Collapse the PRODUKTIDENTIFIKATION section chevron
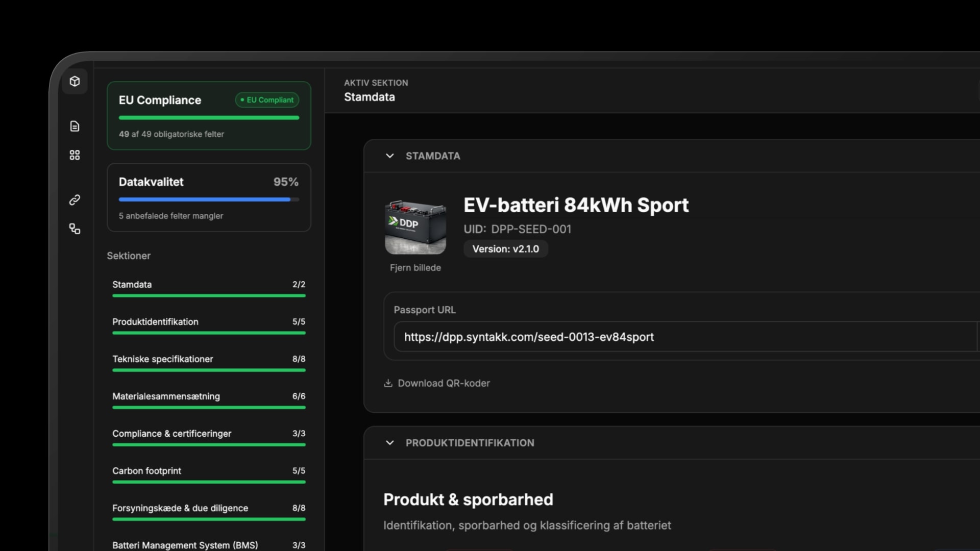This screenshot has width=980, height=551. pyautogui.click(x=390, y=443)
